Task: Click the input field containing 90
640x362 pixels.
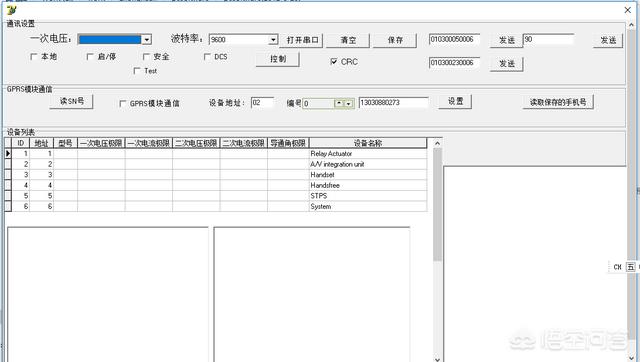Action: point(549,39)
